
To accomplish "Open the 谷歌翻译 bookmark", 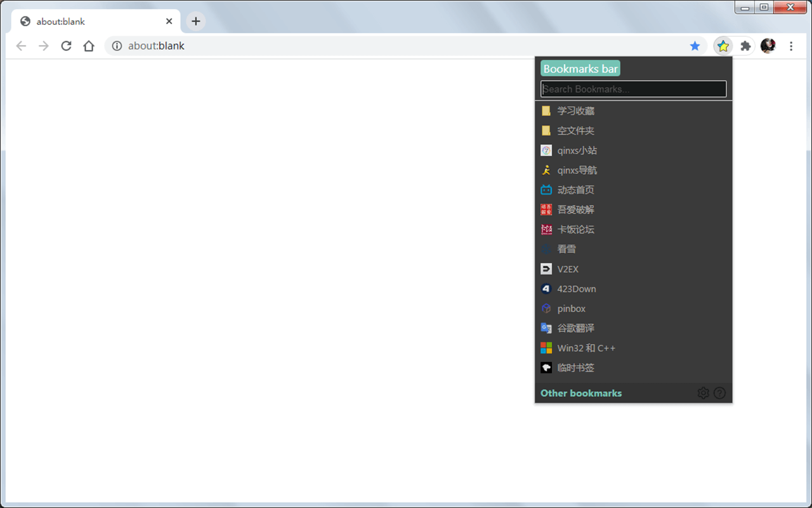I will coord(633,328).
